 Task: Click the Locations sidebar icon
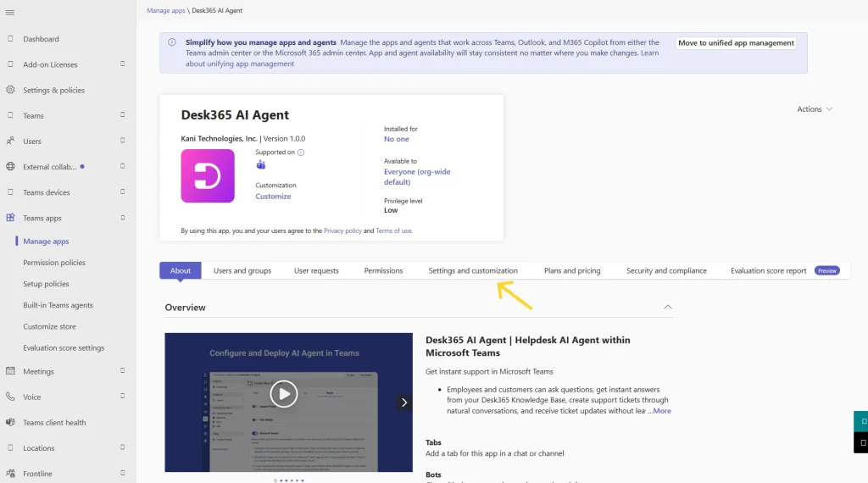[x=10, y=447]
